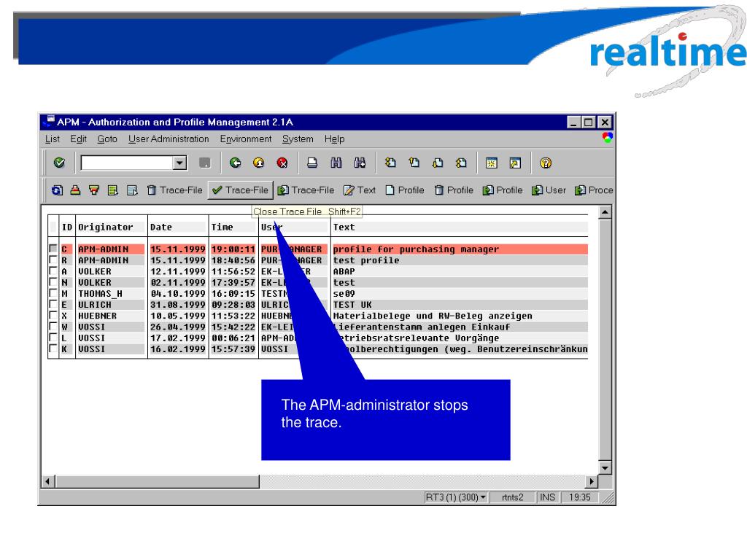Viewport: 747px width, 560px height.
Task: Check the HUEBNER row checkbox
Action: pos(53,316)
